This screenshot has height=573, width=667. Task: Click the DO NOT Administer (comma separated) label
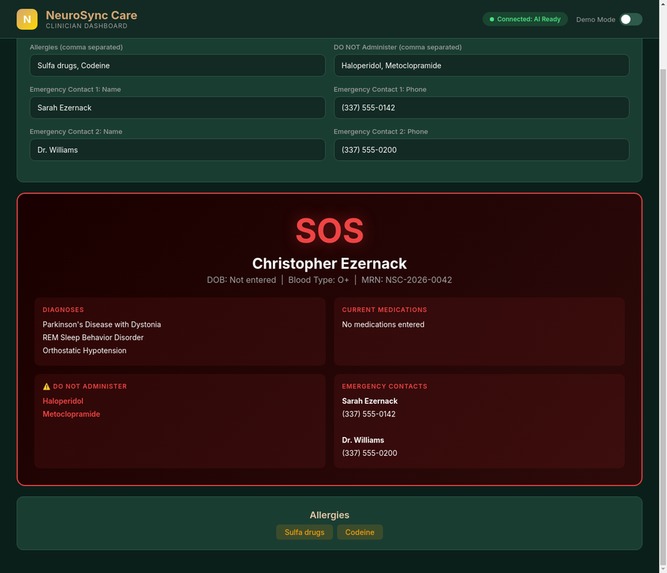pos(397,47)
